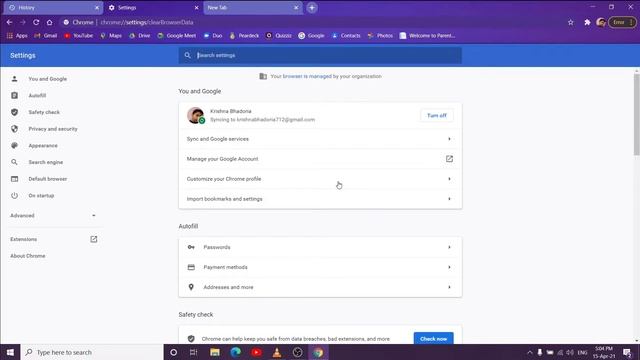The width and height of the screenshot is (640, 360).
Task: Expand the Advanced section
Action: [53, 216]
